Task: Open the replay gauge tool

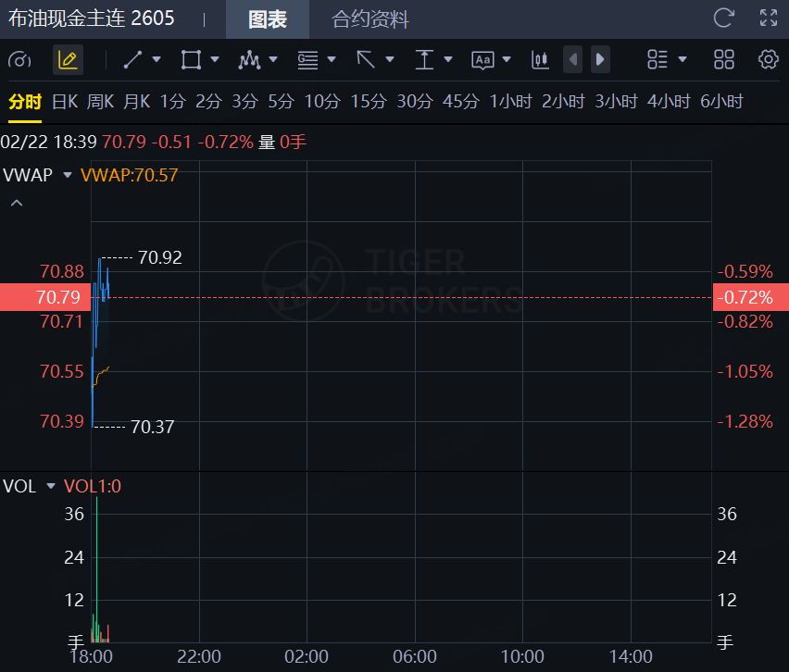Action: [x=19, y=60]
